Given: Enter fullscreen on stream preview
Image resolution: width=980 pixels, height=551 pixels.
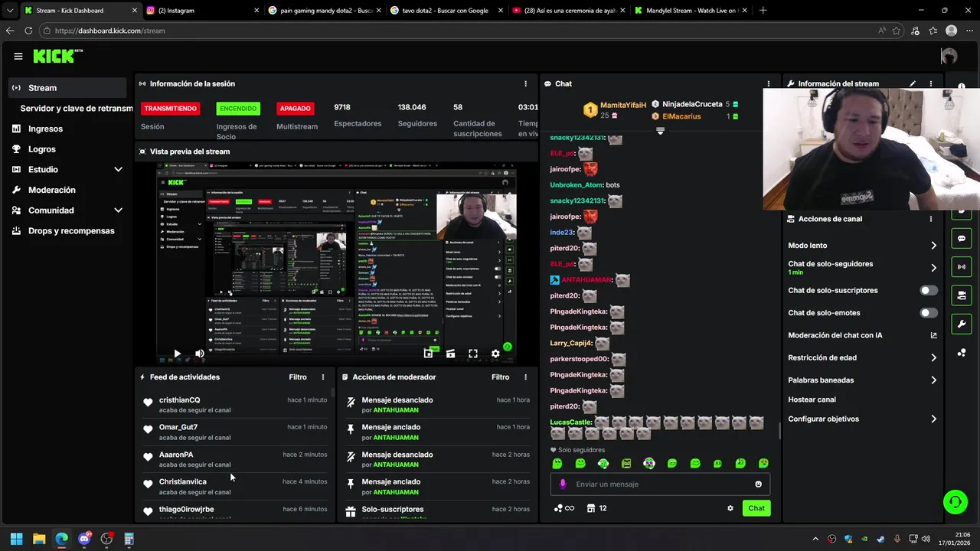Looking at the screenshot, I should [x=473, y=354].
